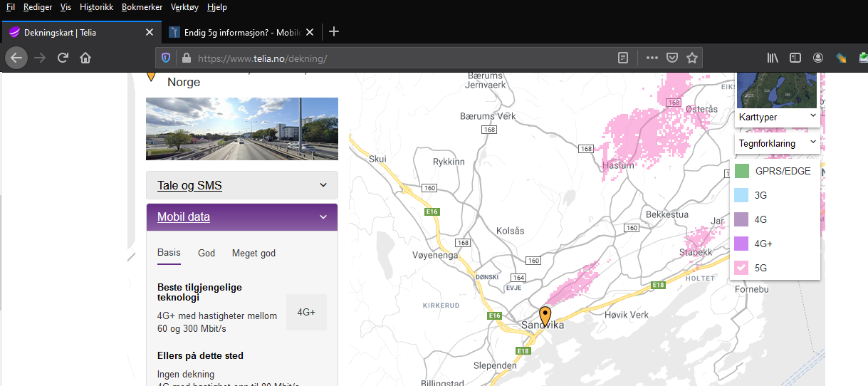Click the Slependen map label
This screenshot has height=386, width=868.
coord(495,365)
